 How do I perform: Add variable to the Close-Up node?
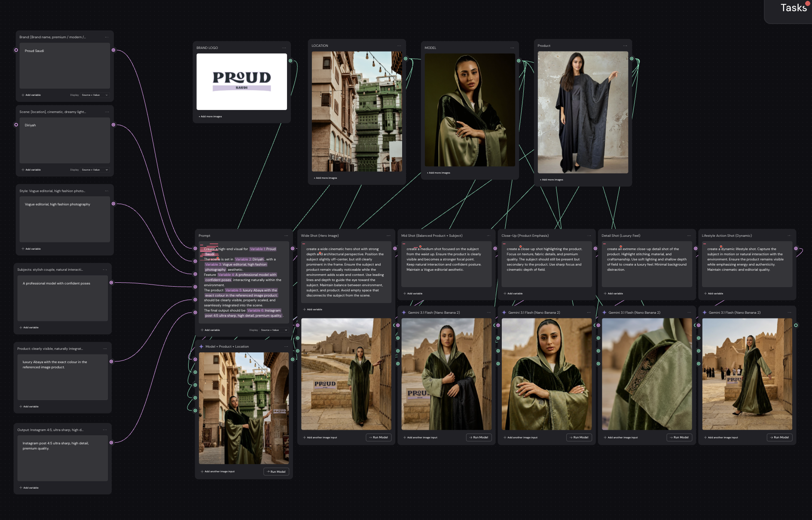513,294
